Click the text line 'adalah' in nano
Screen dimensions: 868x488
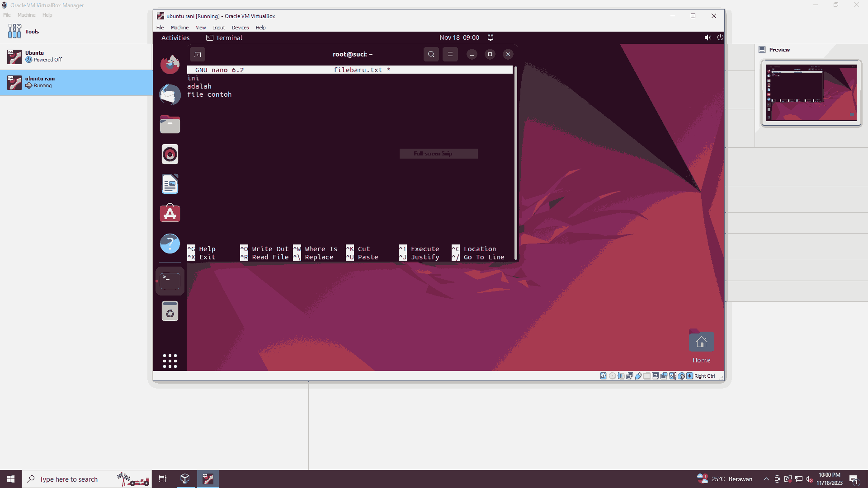pos(199,86)
